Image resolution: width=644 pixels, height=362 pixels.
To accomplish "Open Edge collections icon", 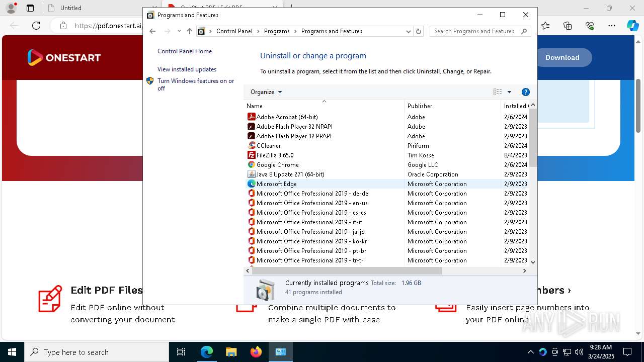I will coord(568,26).
